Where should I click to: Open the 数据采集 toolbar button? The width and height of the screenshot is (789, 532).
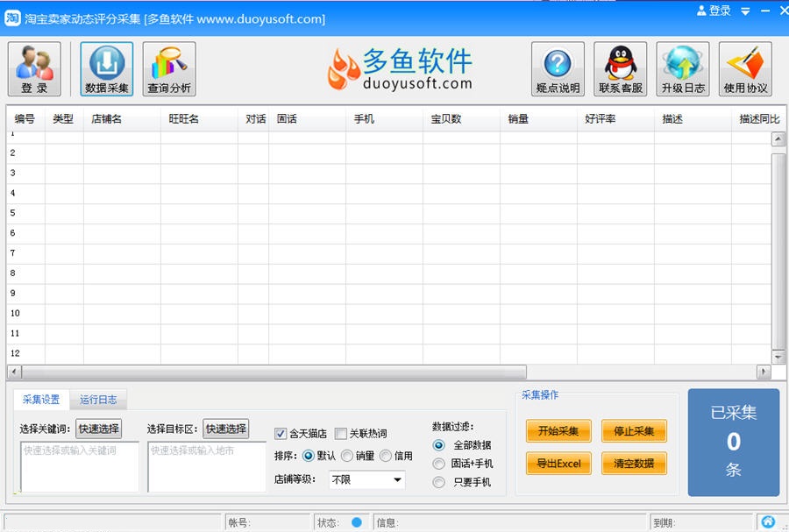[107, 69]
